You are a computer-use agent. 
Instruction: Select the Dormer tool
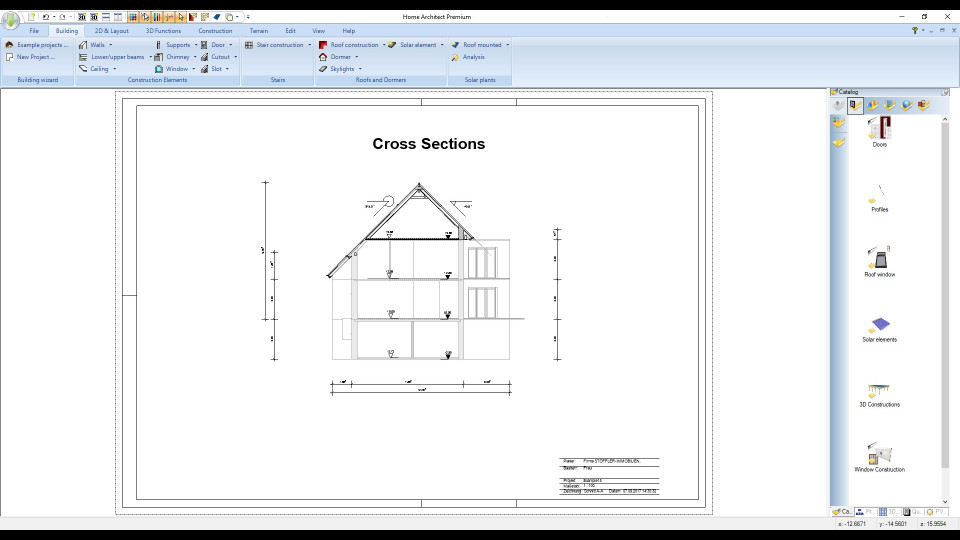336,57
